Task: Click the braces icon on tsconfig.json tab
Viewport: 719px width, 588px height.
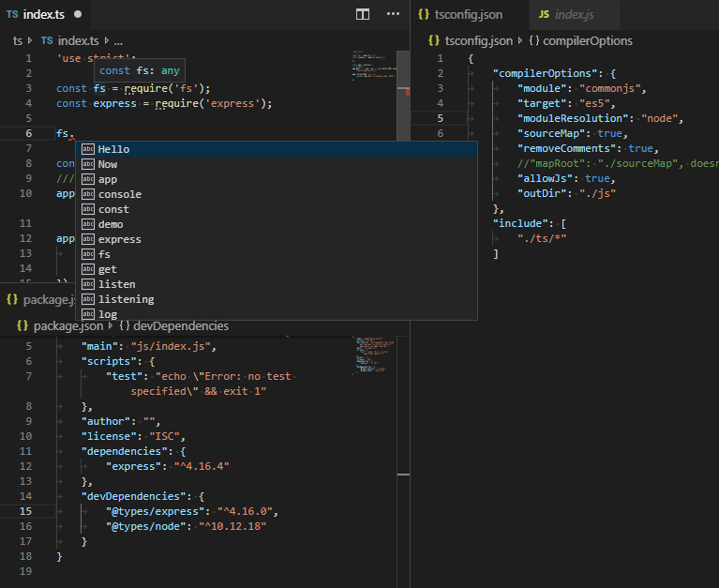Action: pyautogui.click(x=424, y=14)
